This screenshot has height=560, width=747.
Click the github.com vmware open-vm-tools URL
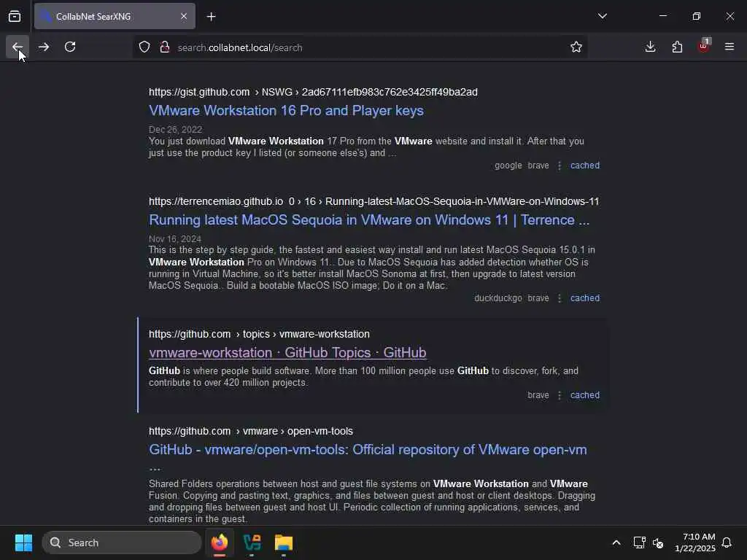251,431
